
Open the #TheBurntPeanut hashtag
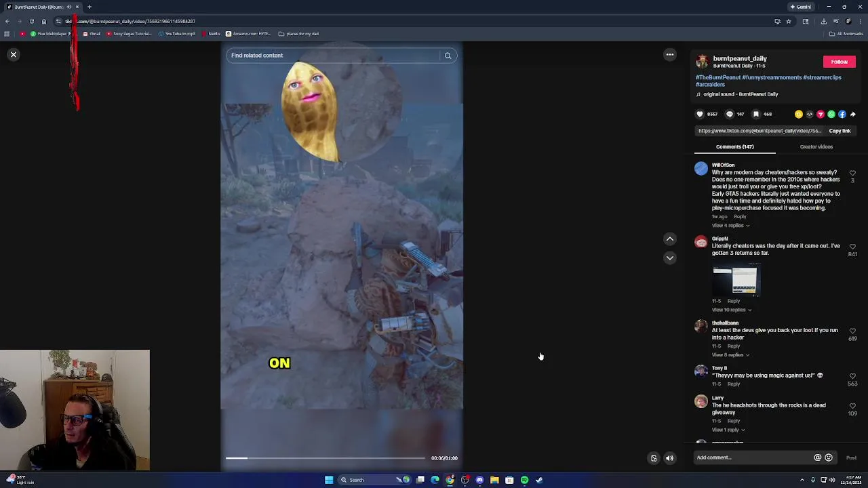718,77
